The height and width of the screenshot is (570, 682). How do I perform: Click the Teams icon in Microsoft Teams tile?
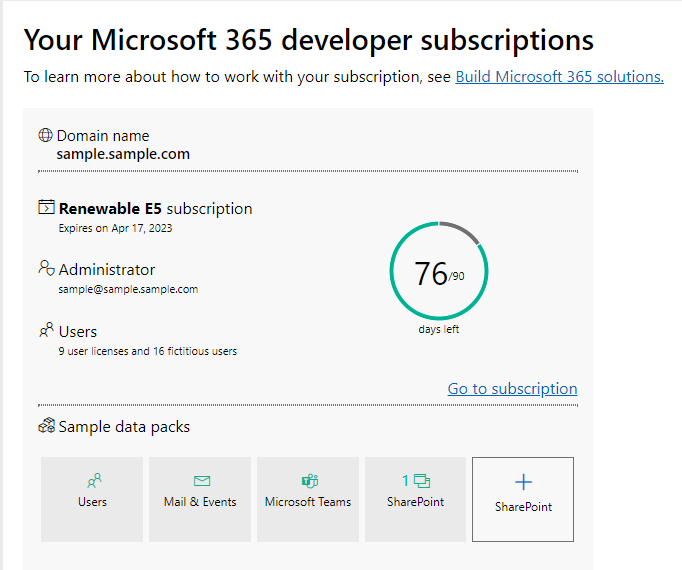click(310, 481)
